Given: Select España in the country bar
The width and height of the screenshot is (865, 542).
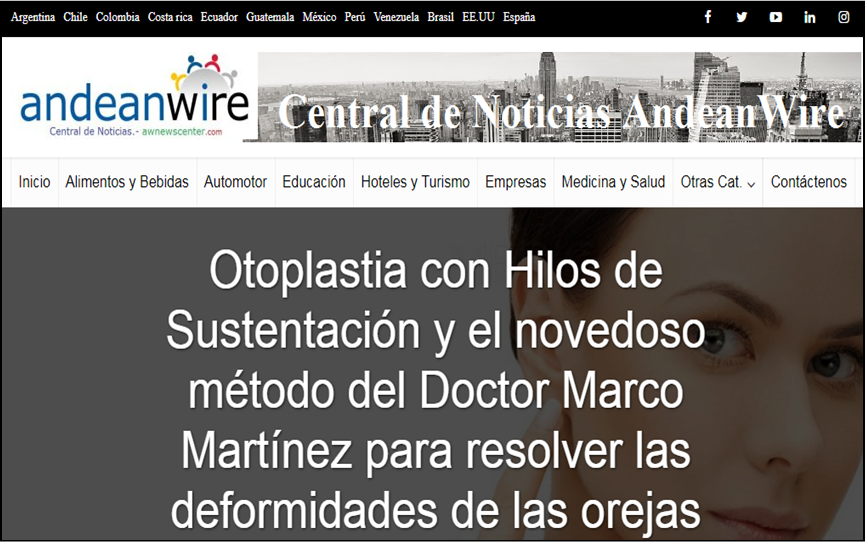Looking at the screenshot, I should click(x=519, y=17).
